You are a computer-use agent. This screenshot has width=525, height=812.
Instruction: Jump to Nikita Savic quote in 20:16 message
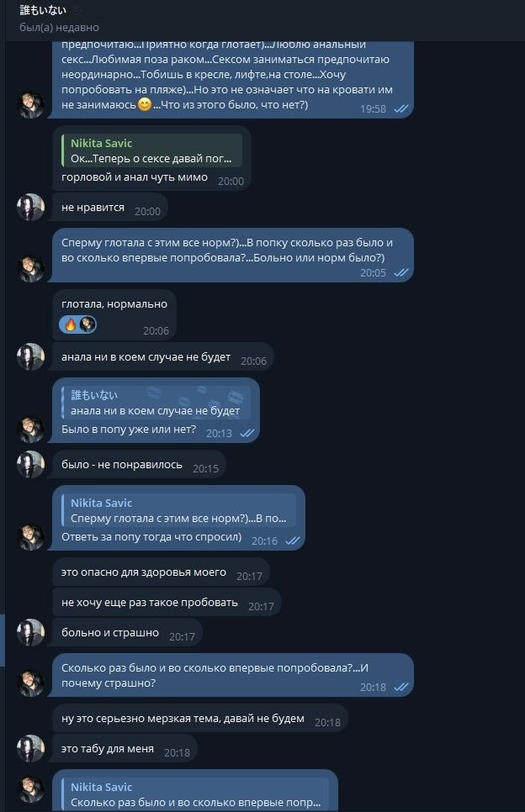click(x=178, y=511)
